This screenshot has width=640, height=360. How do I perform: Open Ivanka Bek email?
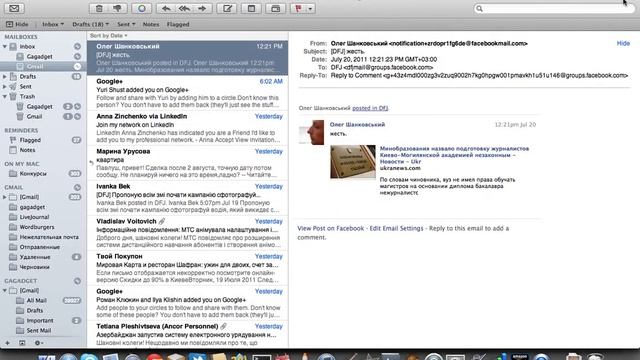(188, 198)
